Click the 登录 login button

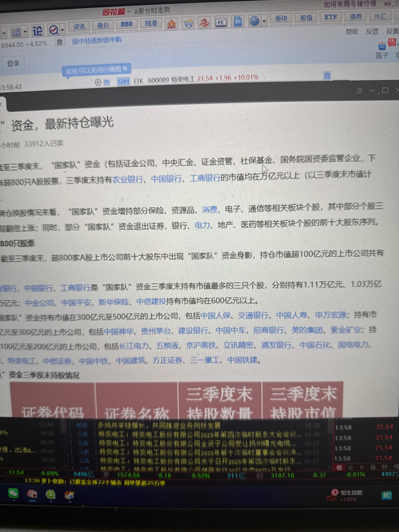[13, 63]
